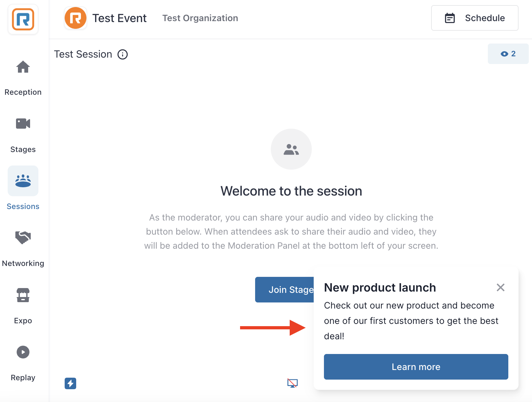The height and width of the screenshot is (402, 532).
Task: Dismiss the New product launch popup
Action: coord(501,287)
